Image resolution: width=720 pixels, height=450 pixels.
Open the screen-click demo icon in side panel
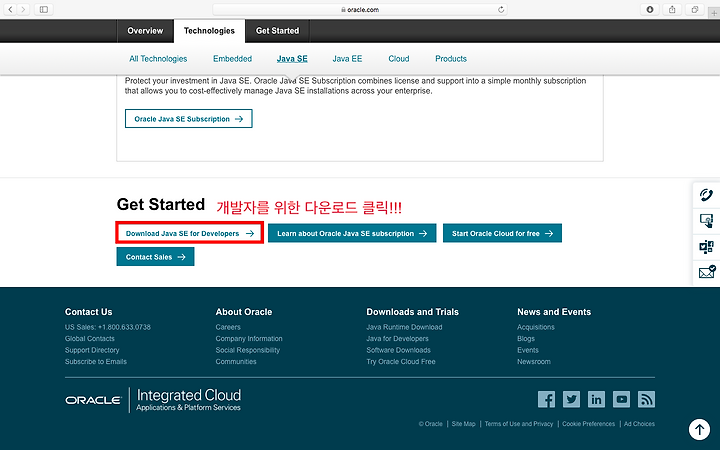pos(706,221)
